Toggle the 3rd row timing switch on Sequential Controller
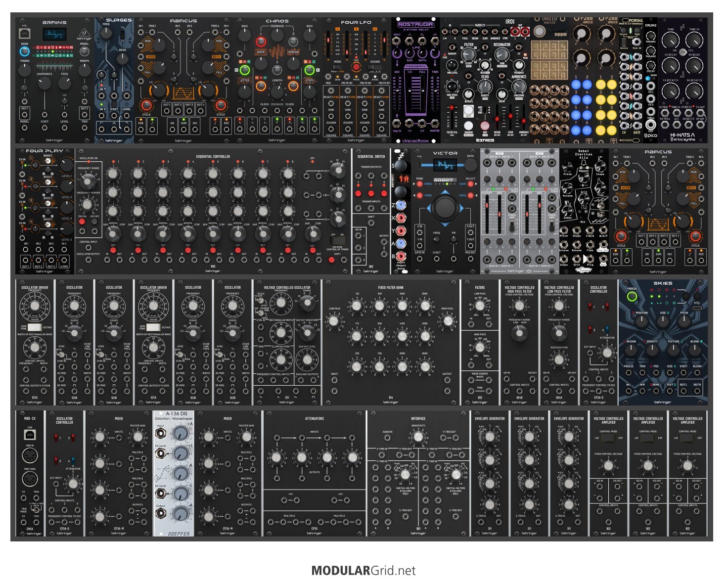Screen dimensions: 728x581 tap(338, 241)
